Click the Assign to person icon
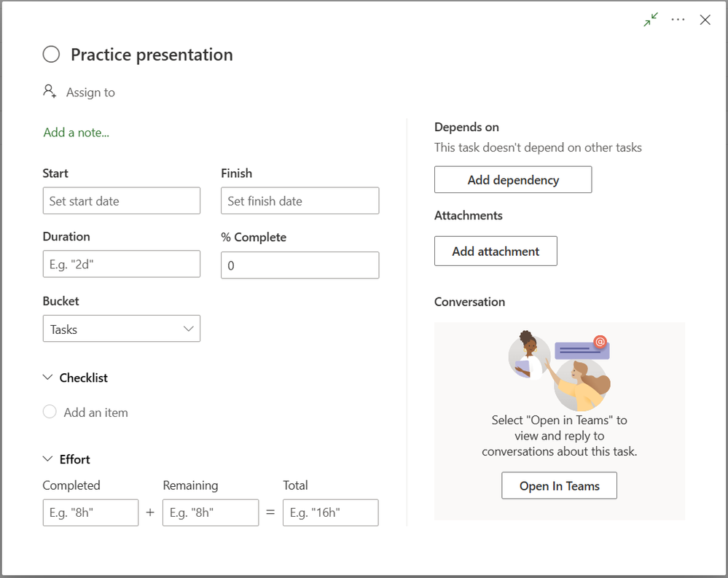 [50, 92]
